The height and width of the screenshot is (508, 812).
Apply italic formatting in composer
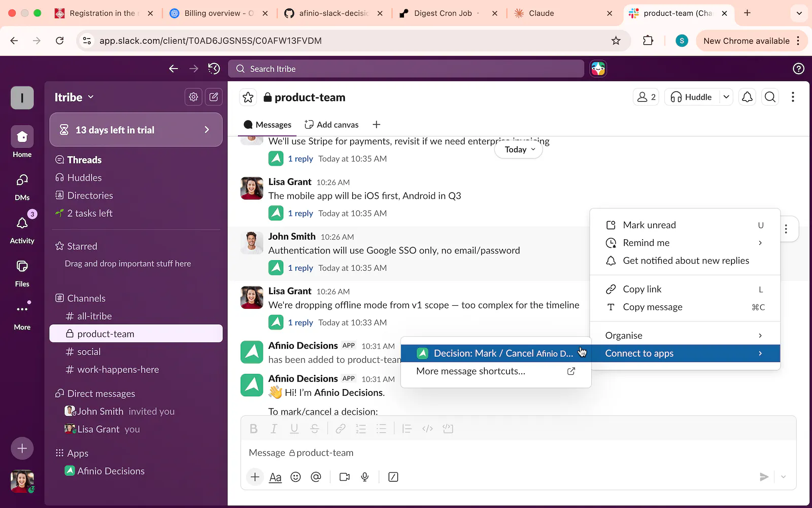point(274,429)
